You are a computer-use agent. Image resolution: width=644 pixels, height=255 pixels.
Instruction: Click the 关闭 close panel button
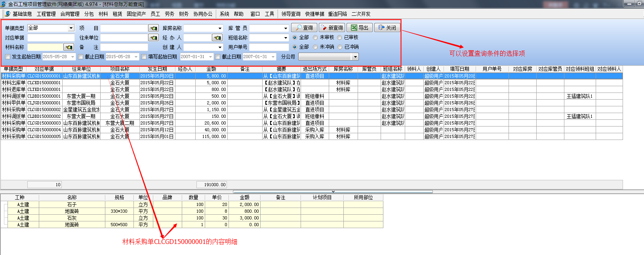click(x=387, y=28)
